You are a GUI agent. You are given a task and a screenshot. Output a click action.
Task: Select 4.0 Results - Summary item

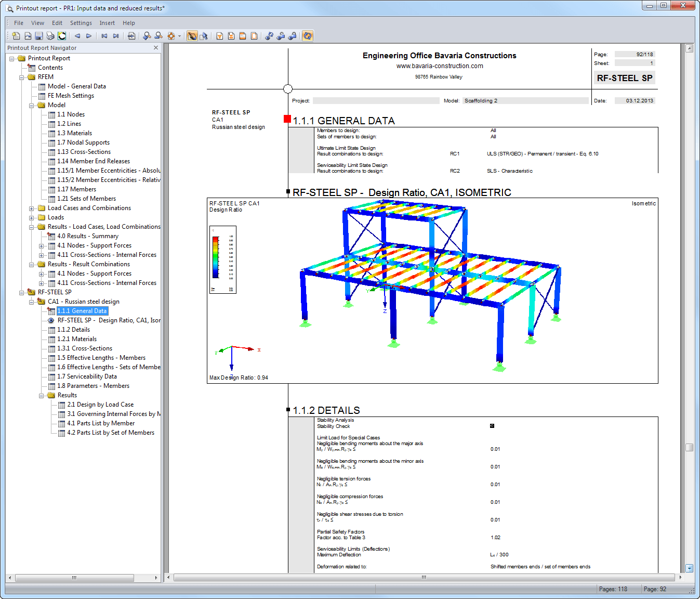[88, 236]
